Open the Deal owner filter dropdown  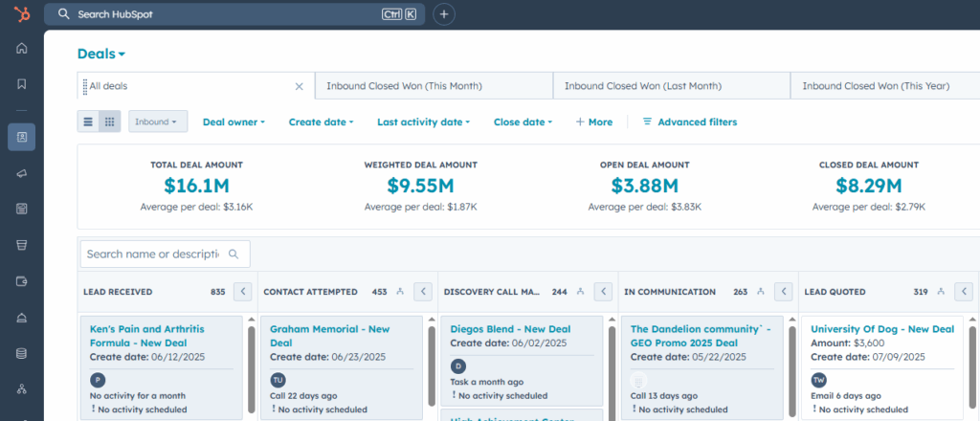pos(234,122)
